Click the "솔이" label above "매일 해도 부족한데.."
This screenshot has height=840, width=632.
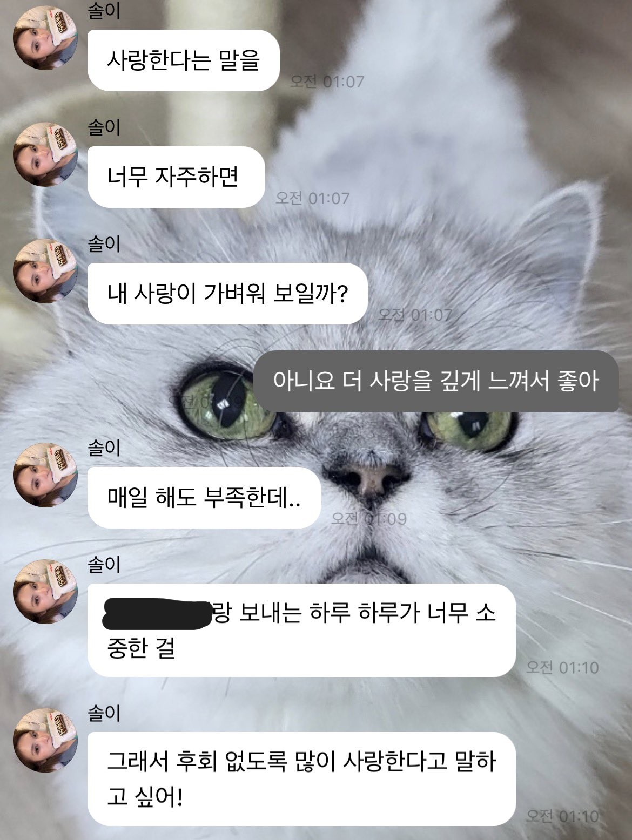pos(104,448)
